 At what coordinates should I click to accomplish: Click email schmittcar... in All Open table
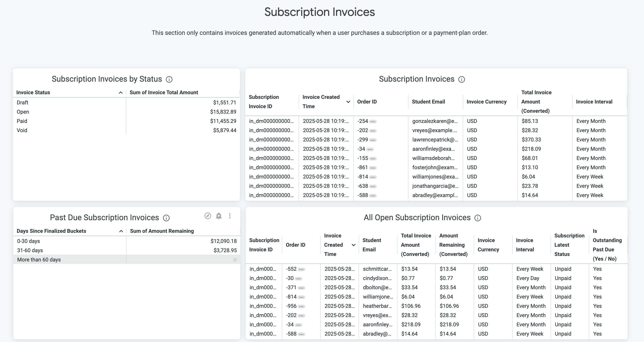[377, 269]
